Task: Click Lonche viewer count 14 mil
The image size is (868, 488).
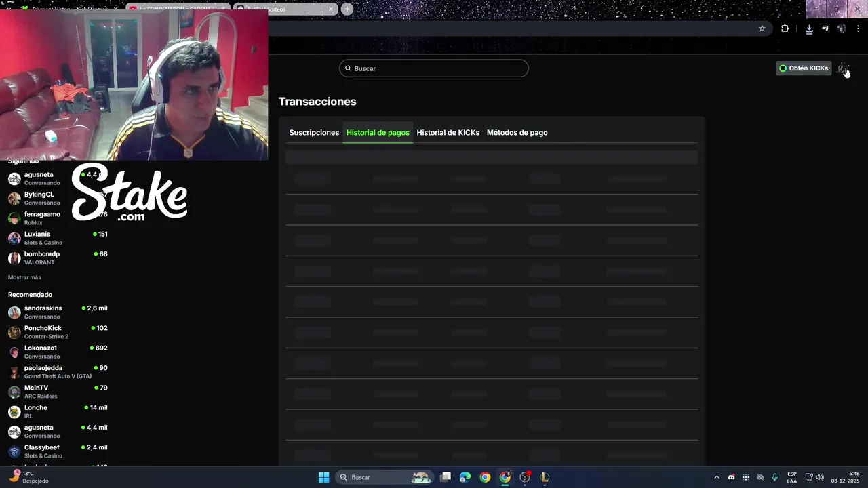Action: 98,408
